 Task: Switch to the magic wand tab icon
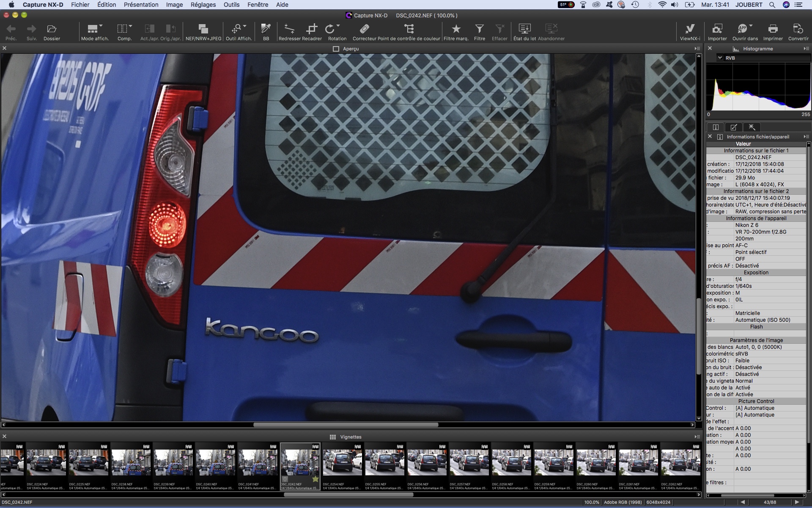coord(752,127)
